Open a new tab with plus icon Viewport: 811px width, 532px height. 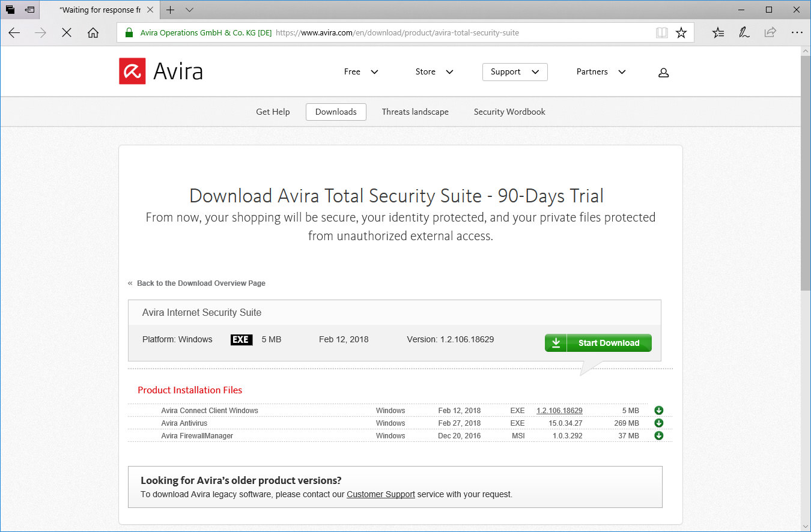point(171,10)
